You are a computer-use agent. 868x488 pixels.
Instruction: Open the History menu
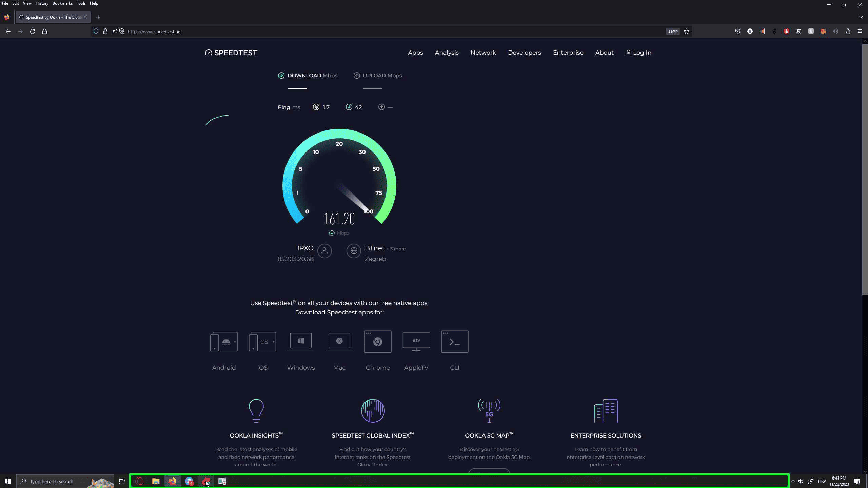(42, 3)
